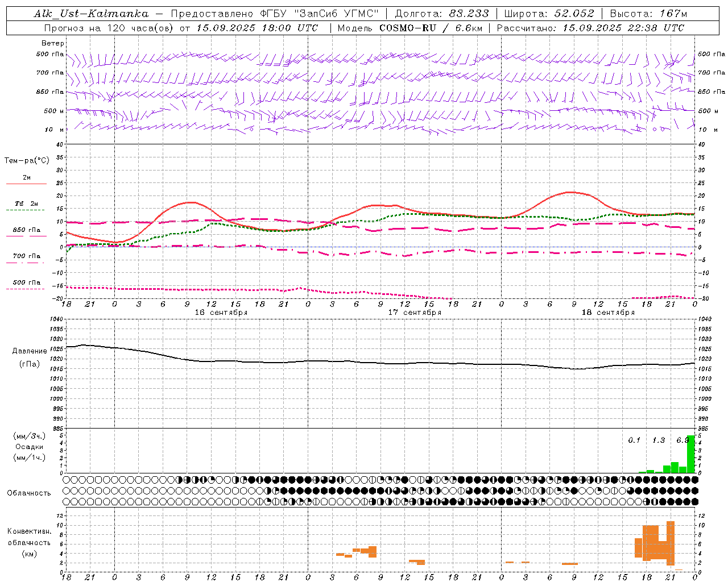The height and width of the screenshot is (582, 728).
Task: Click the tallest green precipitation bar
Action: (x=691, y=454)
